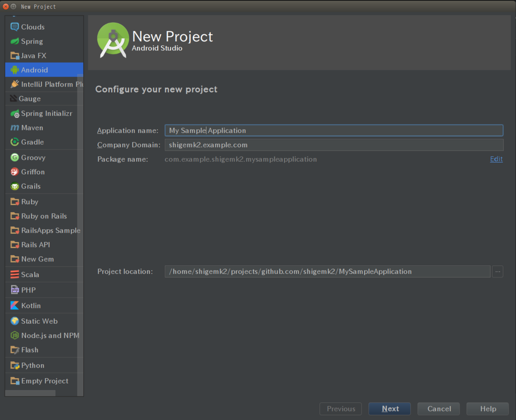Click the Empty Project folder icon

click(15, 381)
